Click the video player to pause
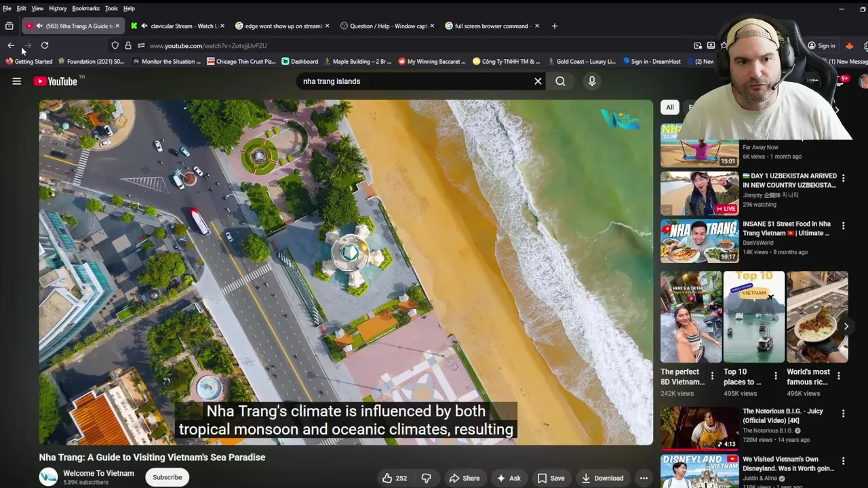The image size is (868, 488). [346, 272]
